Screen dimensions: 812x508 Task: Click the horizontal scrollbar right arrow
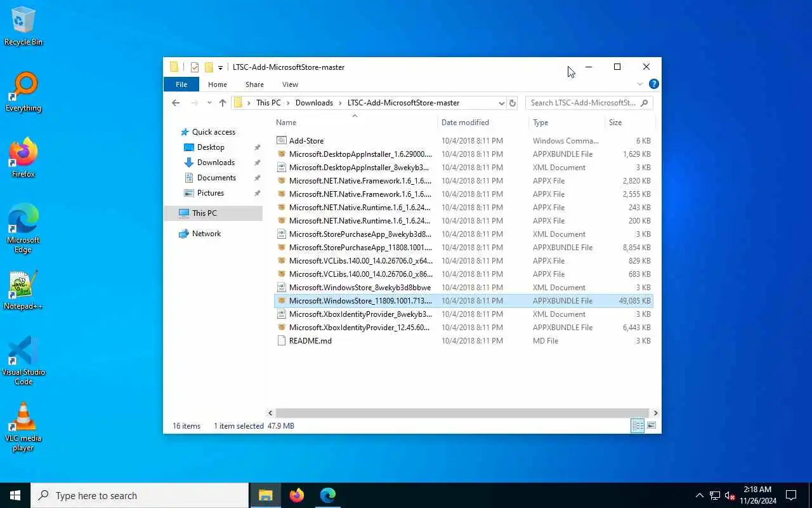(655, 413)
